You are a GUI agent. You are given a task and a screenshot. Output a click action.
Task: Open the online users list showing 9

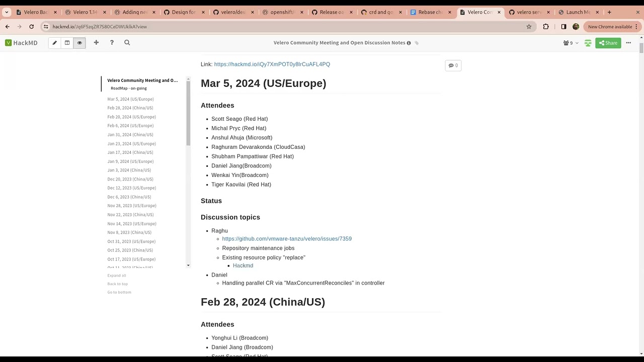[x=571, y=43]
